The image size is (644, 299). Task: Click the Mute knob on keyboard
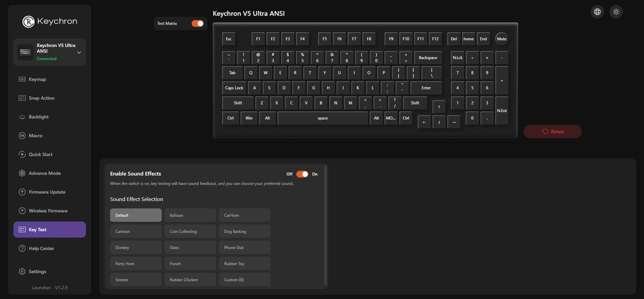click(502, 39)
